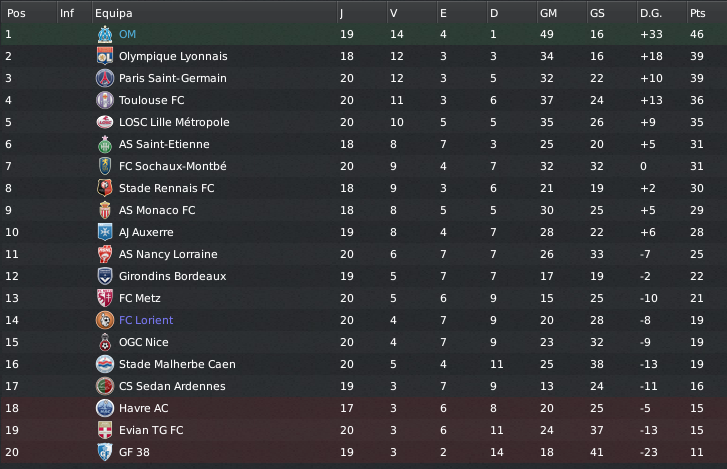Click the Olympique Lyonnais club badge
Image resolution: width=727 pixels, height=469 pixels.
pos(104,56)
